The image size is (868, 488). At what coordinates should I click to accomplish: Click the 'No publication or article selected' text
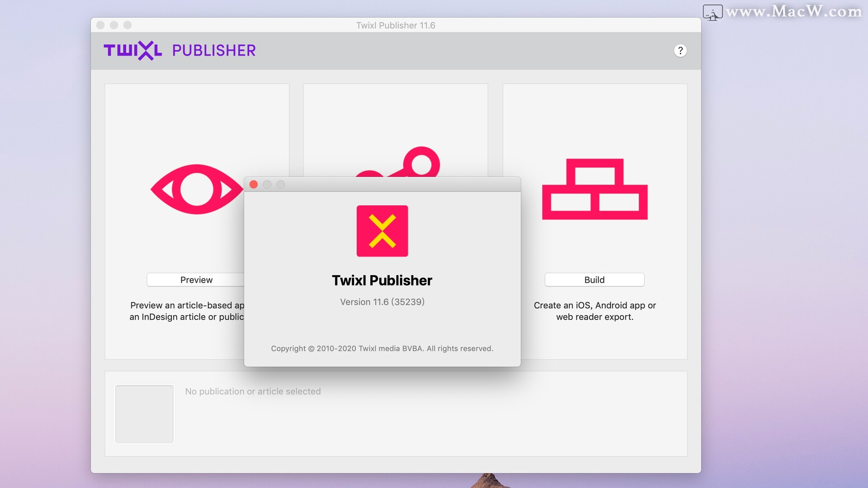(x=253, y=391)
